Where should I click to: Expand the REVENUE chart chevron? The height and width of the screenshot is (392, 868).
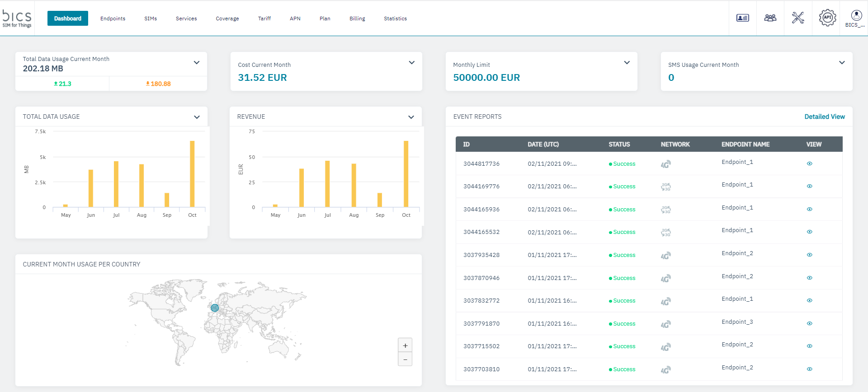click(411, 117)
